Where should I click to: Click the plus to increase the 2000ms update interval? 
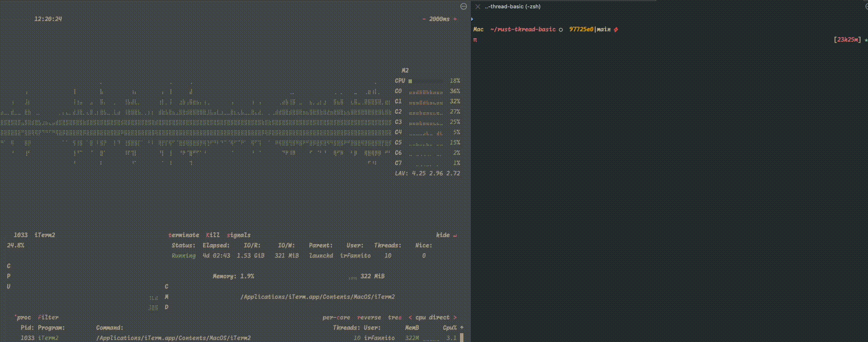[x=455, y=19]
